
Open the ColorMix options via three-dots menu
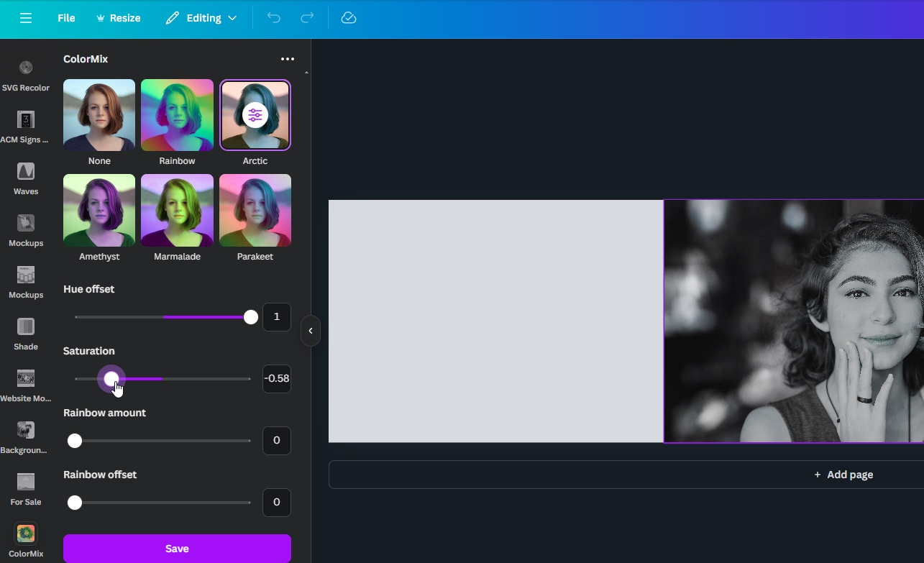[x=288, y=59]
